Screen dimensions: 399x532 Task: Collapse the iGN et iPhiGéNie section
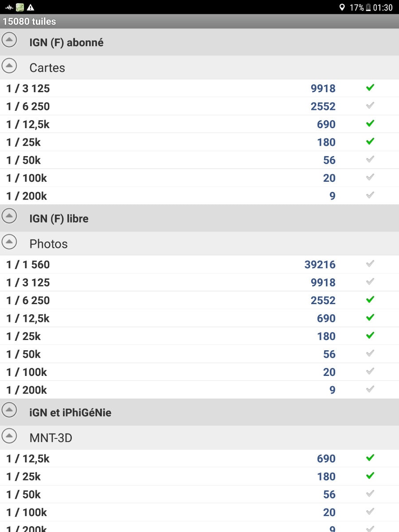pos(9,411)
